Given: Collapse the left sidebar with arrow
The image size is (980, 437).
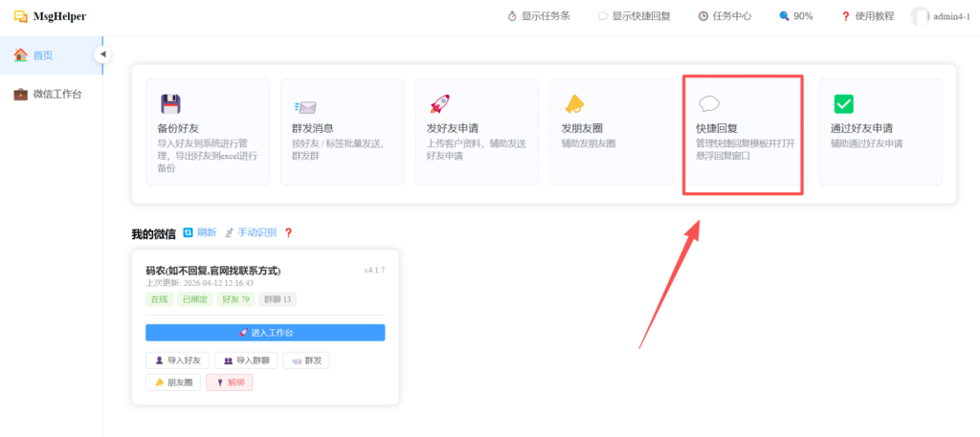Looking at the screenshot, I should pos(102,55).
